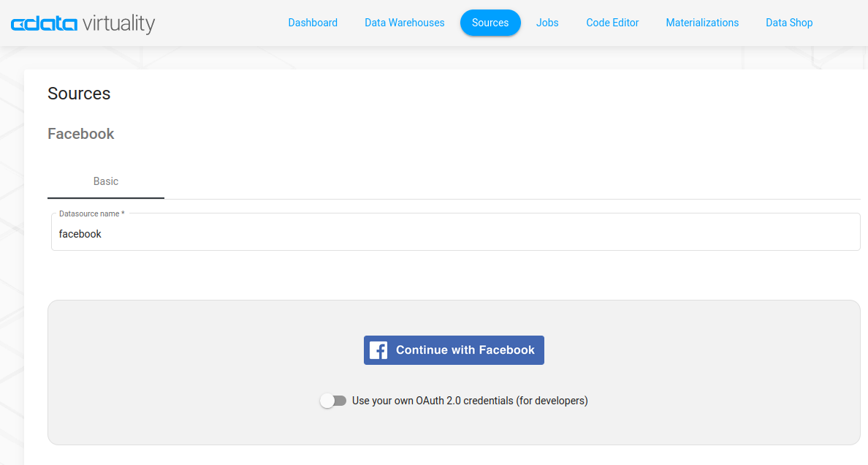Launch the Code Editor
The width and height of the screenshot is (868, 465).
tap(612, 23)
